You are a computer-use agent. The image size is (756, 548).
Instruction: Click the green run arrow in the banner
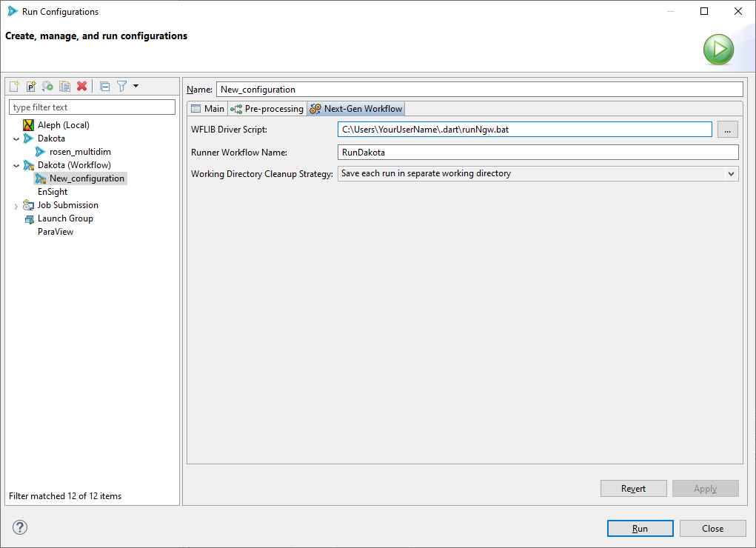tap(717, 49)
